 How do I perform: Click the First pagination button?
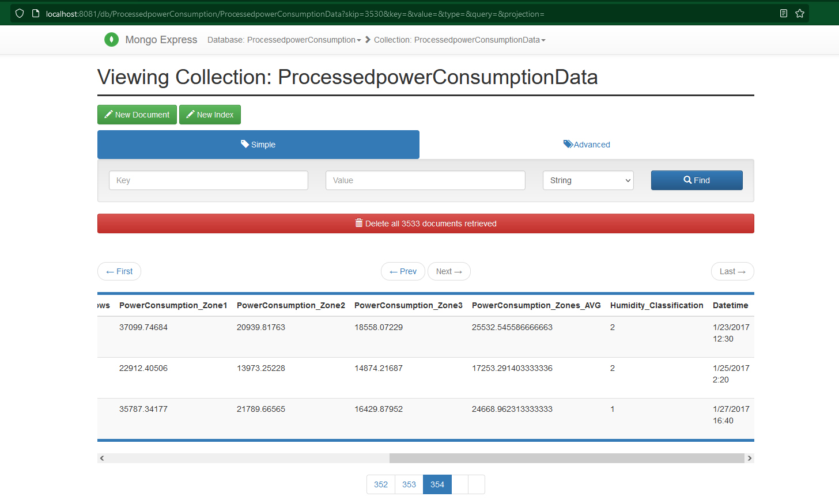tap(119, 271)
